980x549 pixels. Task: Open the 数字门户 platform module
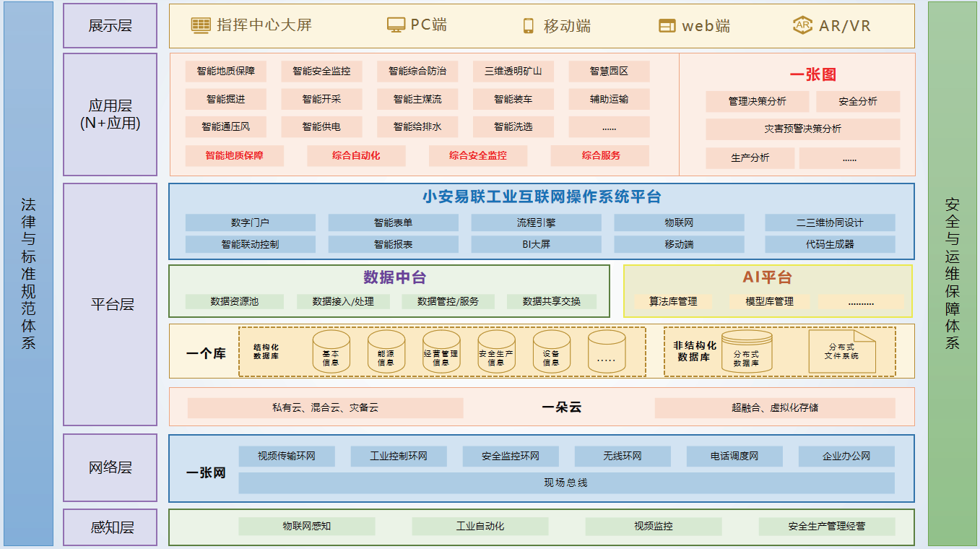[250, 222]
